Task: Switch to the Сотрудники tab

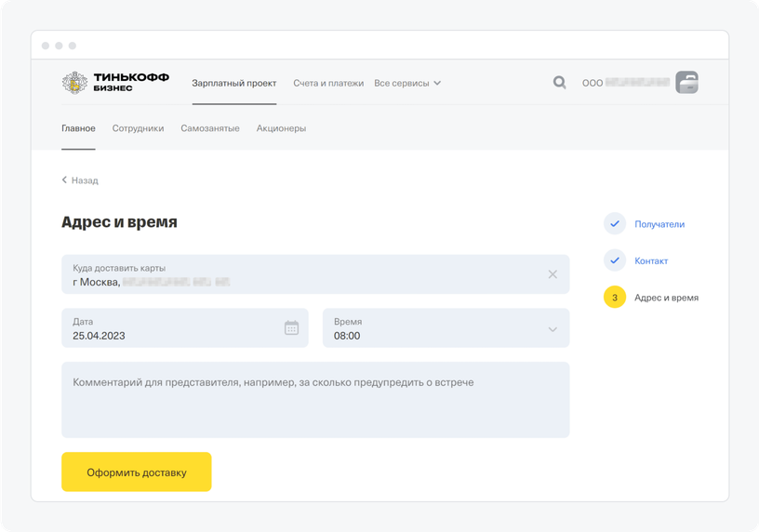Action: coord(138,128)
